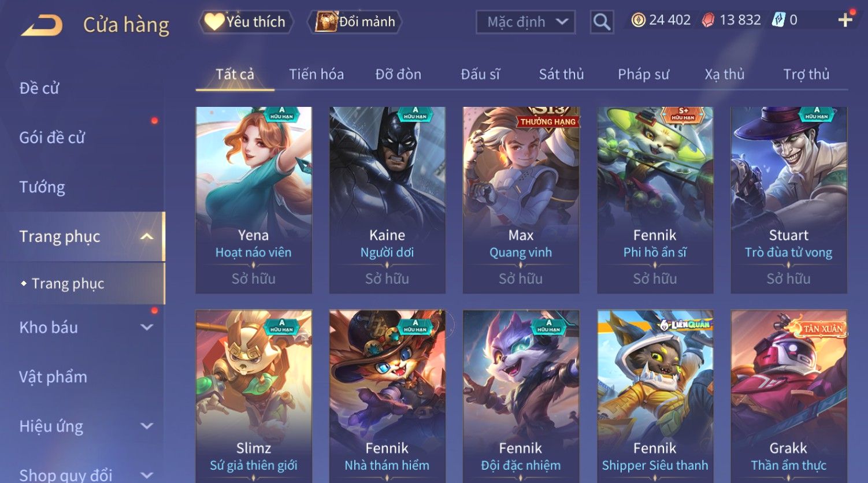The width and height of the screenshot is (868, 483).
Task: Open Kaine Người dơi skin card
Action: (x=387, y=200)
